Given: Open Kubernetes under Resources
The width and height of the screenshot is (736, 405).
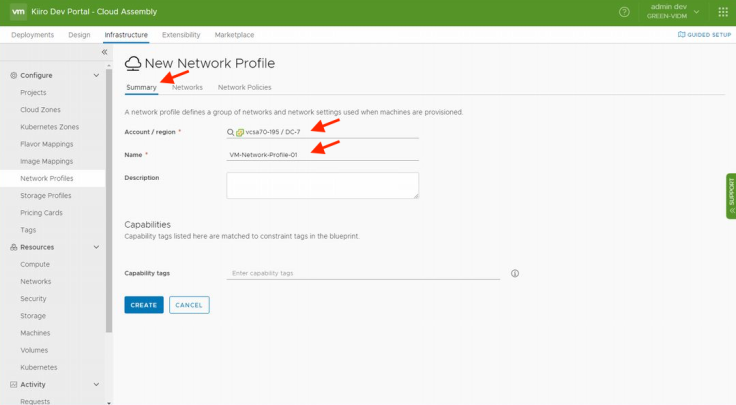Looking at the screenshot, I should [x=38, y=367].
